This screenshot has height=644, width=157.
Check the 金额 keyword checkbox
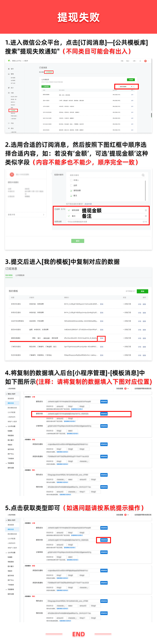coord(71,185)
